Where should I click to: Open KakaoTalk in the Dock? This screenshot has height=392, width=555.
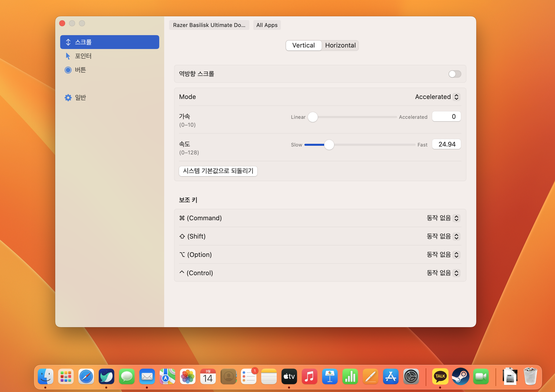pyautogui.click(x=440, y=376)
